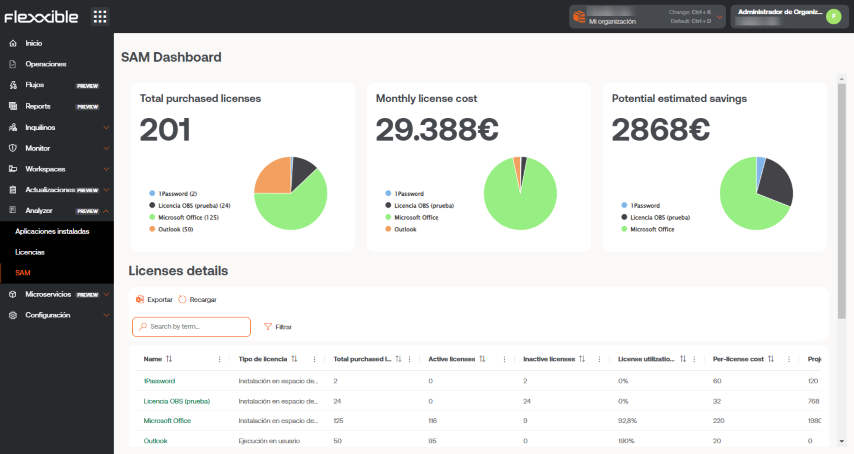Click the Inicio home icon
The image size is (854, 454).
click(x=13, y=43)
